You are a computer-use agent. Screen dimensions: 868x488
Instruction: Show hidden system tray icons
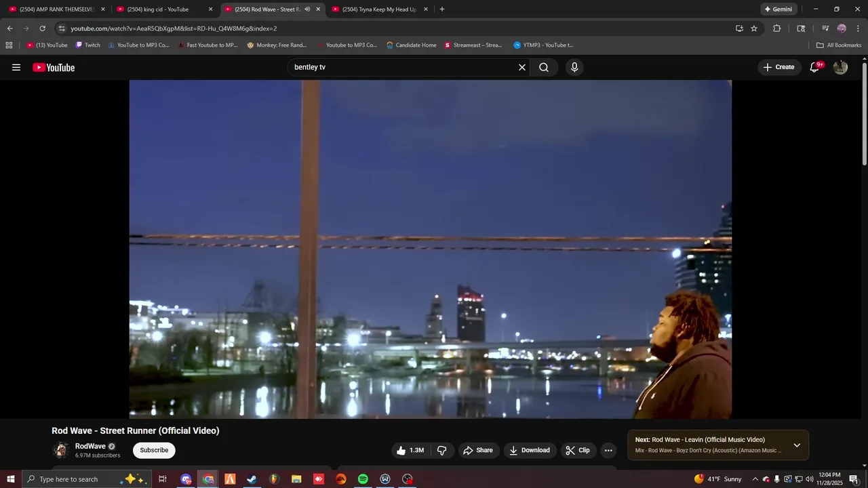755,479
